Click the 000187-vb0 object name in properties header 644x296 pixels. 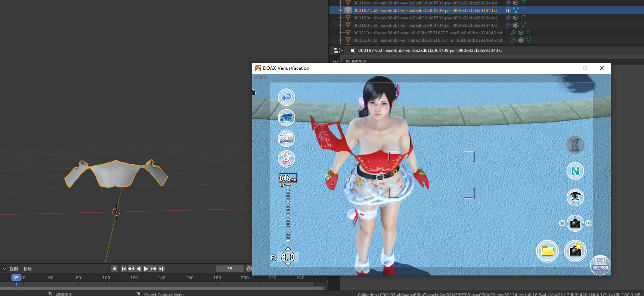[430, 50]
